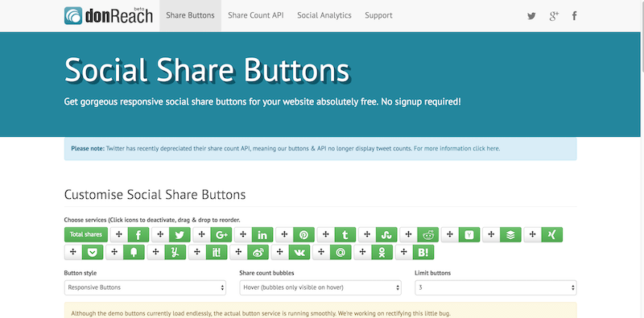
Task: Deactivate the Yummly service icon
Action: pos(175,252)
